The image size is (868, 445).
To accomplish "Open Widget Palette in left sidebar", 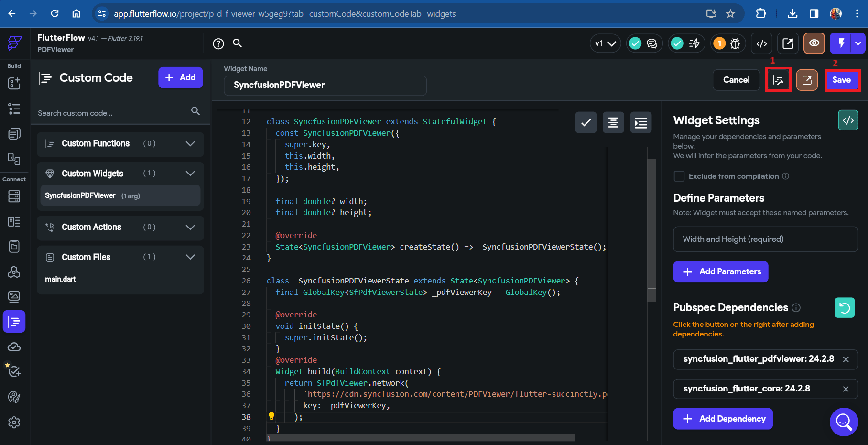I will coord(14,83).
